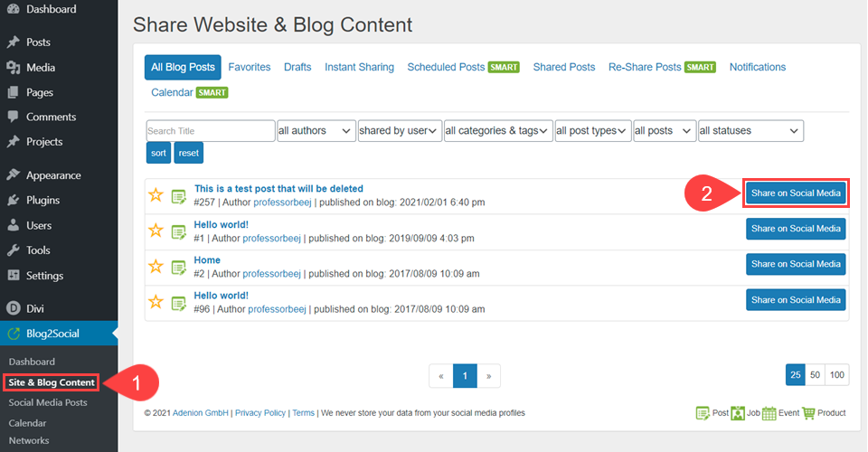868x452 pixels.
Task: Share Hello world! #1 on Social Media
Action: [x=796, y=229]
